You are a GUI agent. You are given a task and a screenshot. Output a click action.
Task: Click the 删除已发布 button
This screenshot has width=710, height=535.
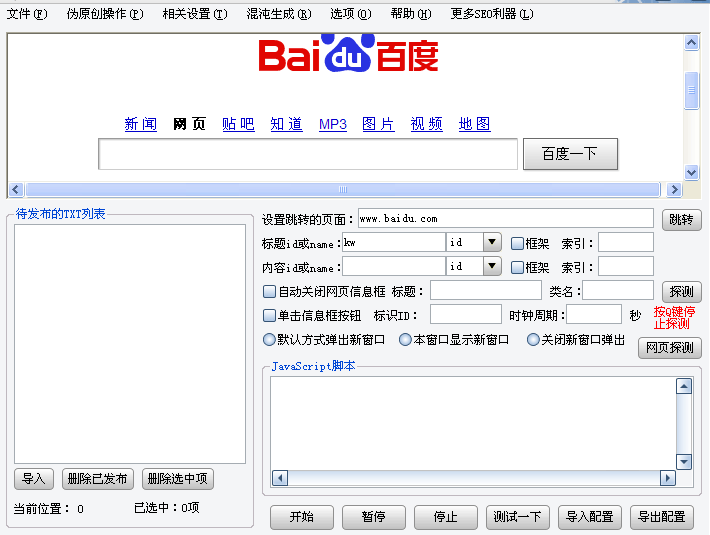click(98, 479)
